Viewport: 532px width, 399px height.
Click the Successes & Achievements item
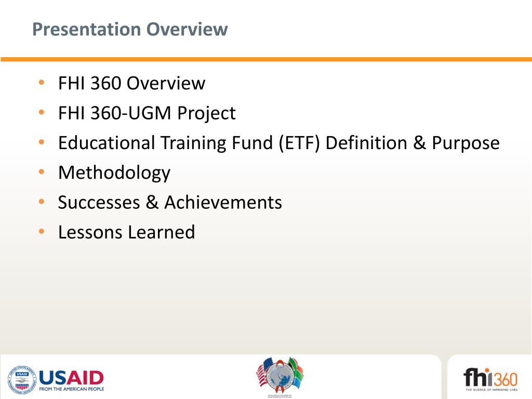(x=170, y=203)
